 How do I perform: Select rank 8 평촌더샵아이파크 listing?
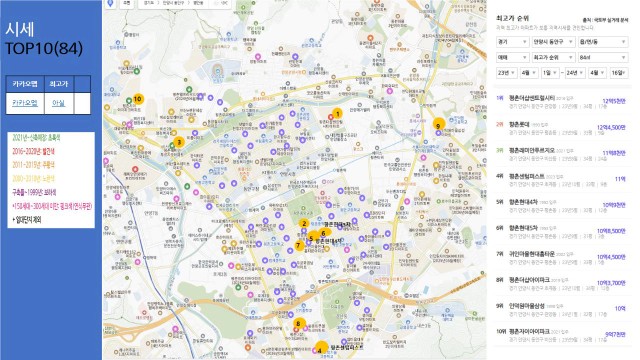point(562,283)
